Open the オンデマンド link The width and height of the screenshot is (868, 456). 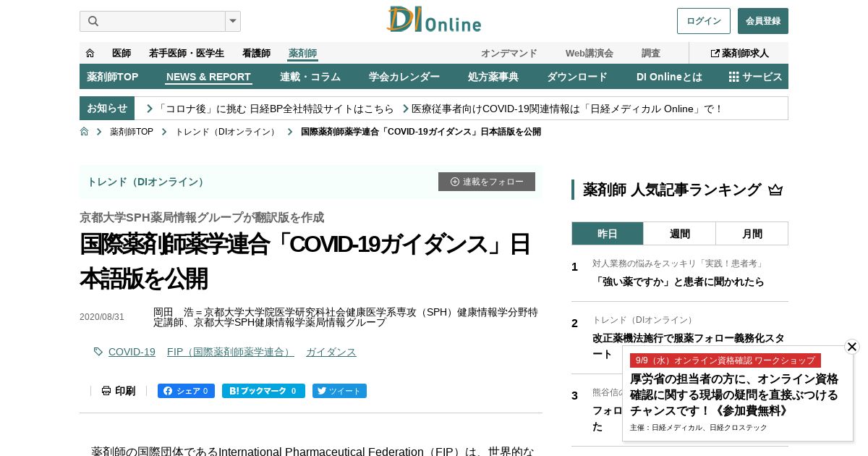509,53
